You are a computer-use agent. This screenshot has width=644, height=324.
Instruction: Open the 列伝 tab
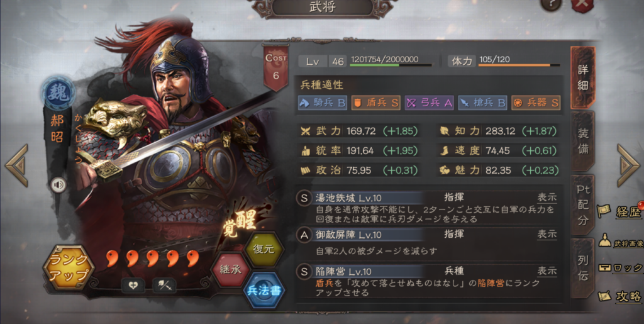click(x=583, y=268)
